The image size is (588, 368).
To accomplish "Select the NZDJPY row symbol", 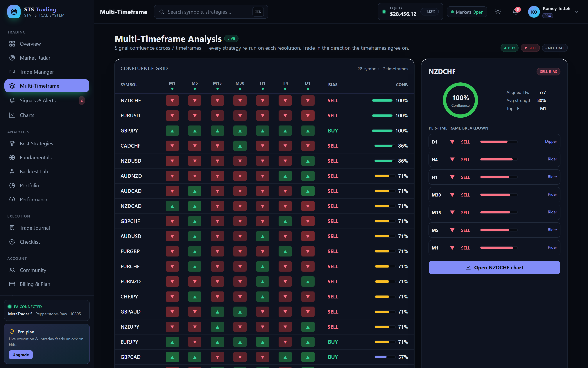I will 130,327.
